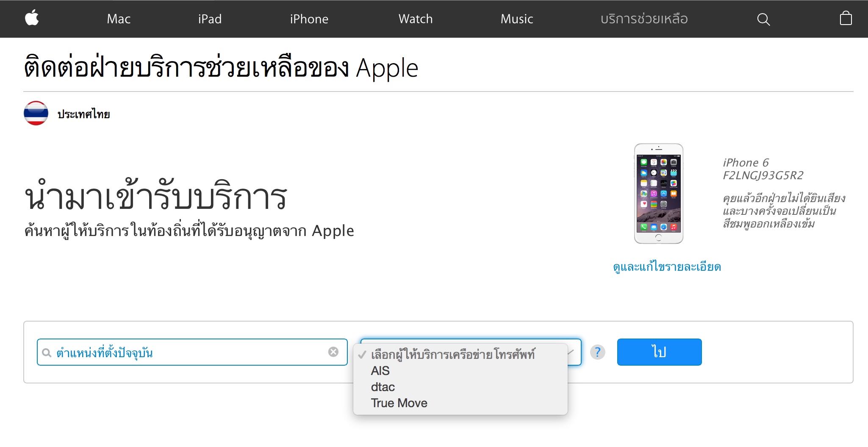Go to iPhone in navigation bar
This screenshot has width=868, height=447.
pos(309,19)
